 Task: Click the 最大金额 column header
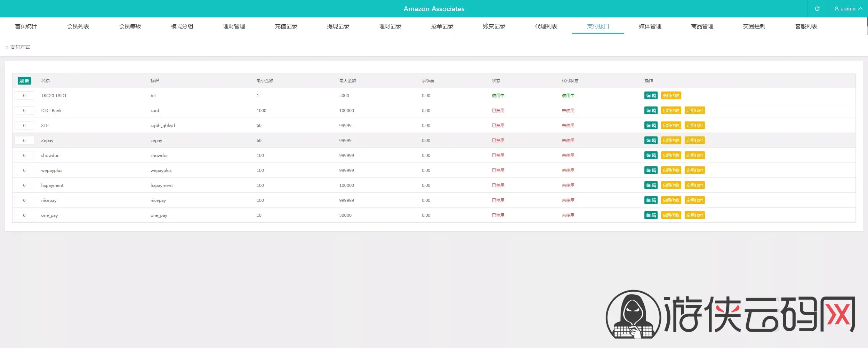(x=347, y=81)
